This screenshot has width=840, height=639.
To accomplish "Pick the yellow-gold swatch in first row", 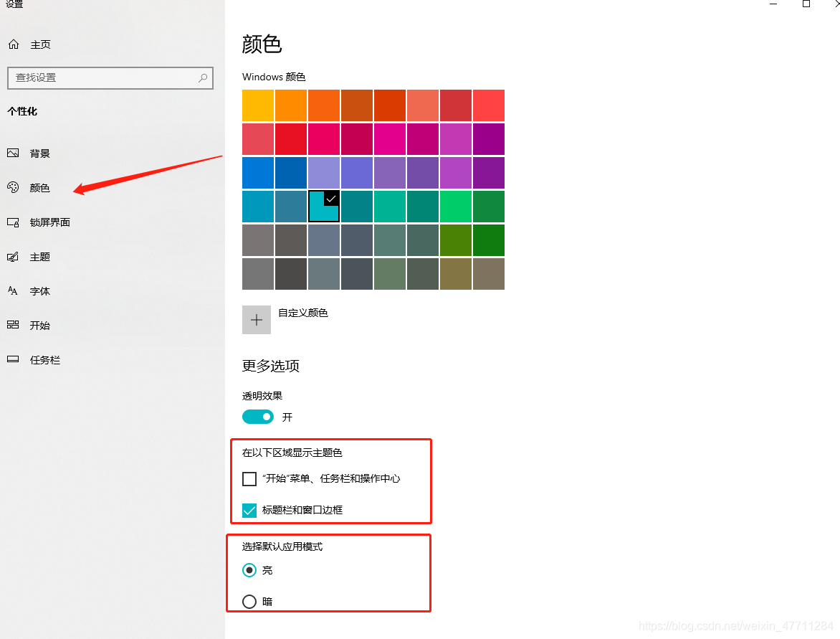I will 258,105.
